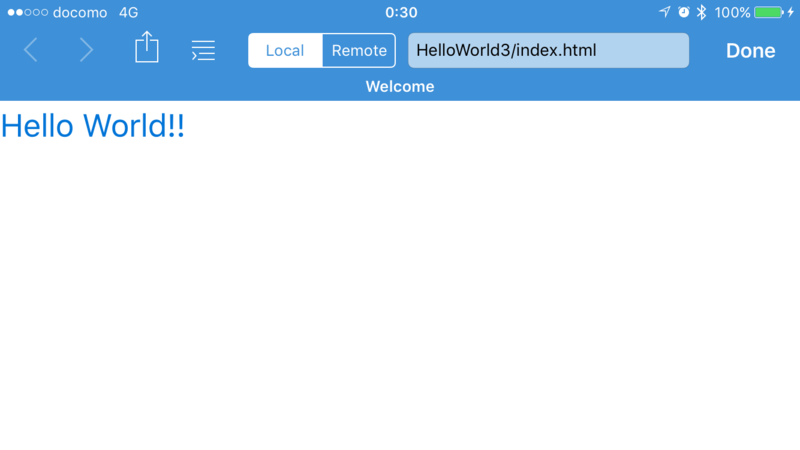
Task: Tap the location arrow status icon
Action: (x=664, y=12)
